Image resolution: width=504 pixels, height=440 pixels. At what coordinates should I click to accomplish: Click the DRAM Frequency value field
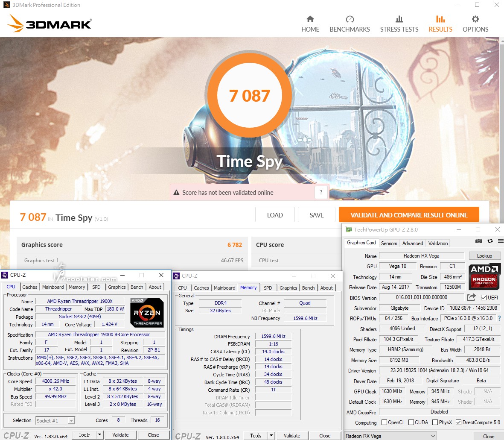273,336
